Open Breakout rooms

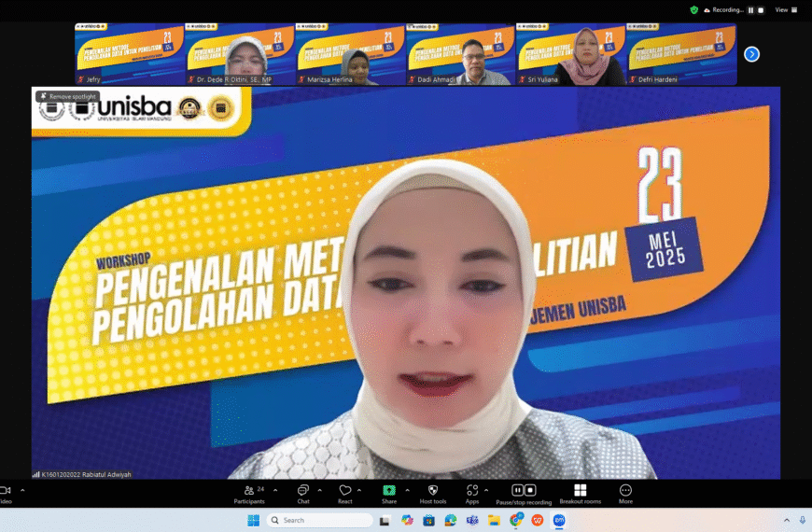580,491
